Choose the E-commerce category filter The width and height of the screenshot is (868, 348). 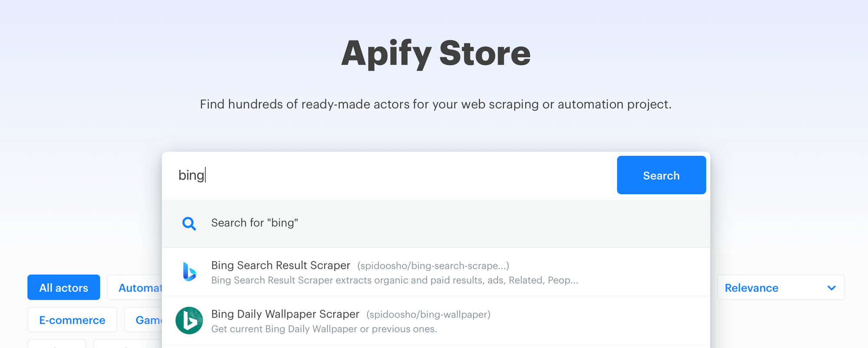click(x=72, y=320)
